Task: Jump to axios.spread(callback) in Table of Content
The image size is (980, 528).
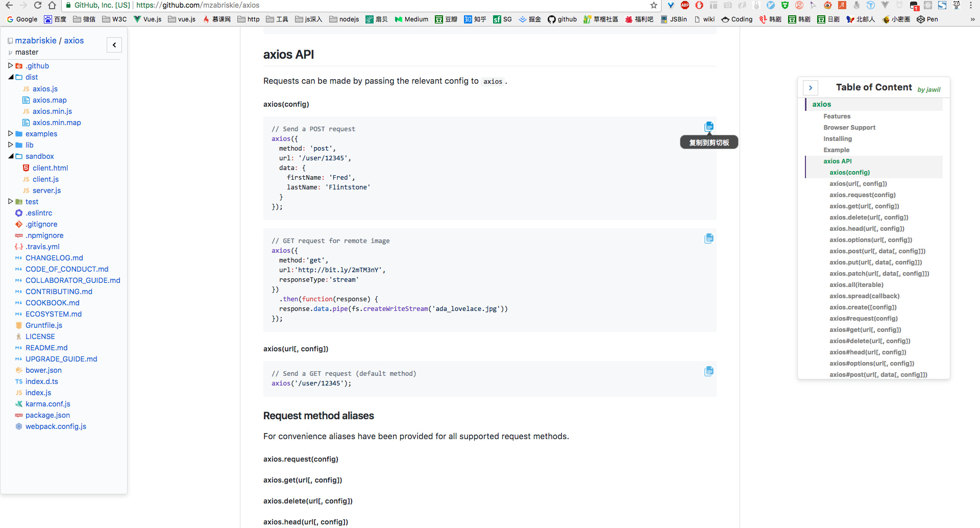Action: tap(864, 296)
